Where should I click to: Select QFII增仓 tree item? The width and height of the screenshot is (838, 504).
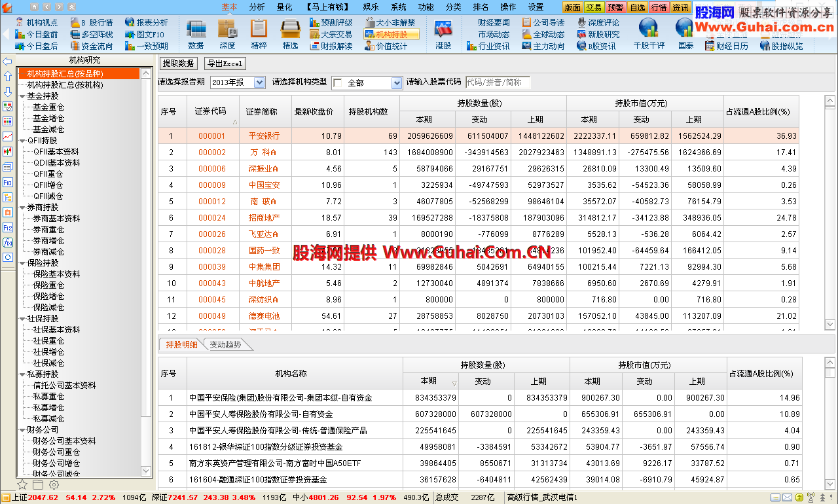pos(48,185)
